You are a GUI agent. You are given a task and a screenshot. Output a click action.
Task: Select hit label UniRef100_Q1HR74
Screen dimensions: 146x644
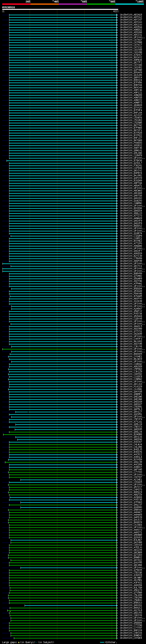pos(131,233)
